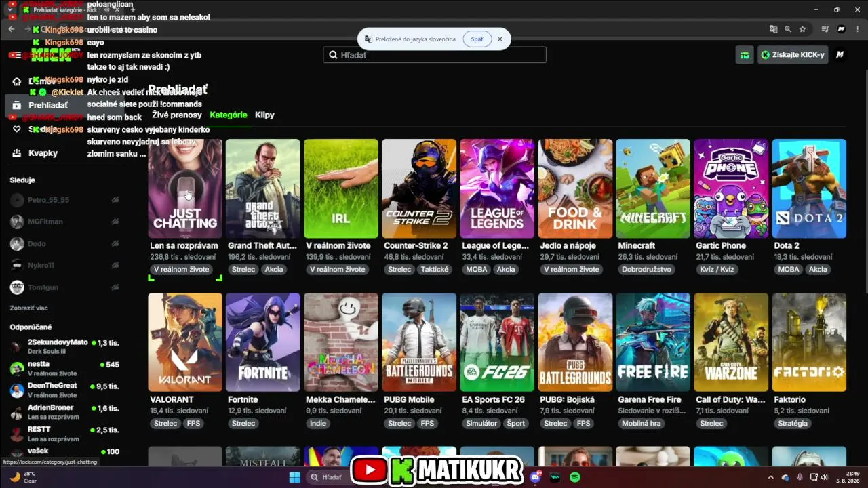
Task: Expand followed list with Zobraziť viac
Action: click(29, 308)
